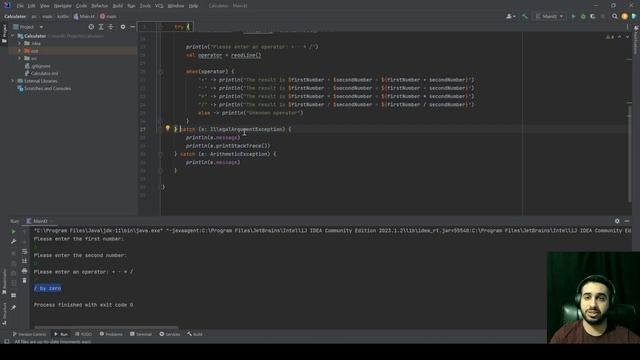Viewport: 640px width, 360px height.
Task: Open the user account dropdown
Action: click(x=511, y=16)
